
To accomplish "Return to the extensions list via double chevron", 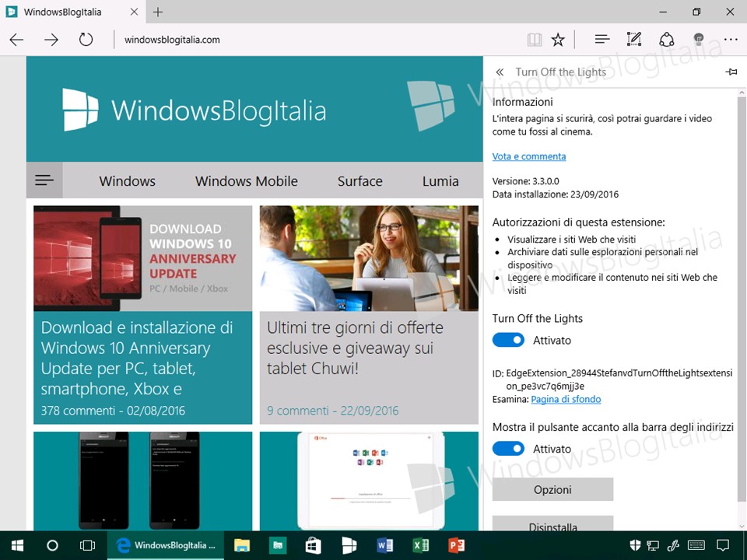I will click(x=500, y=72).
